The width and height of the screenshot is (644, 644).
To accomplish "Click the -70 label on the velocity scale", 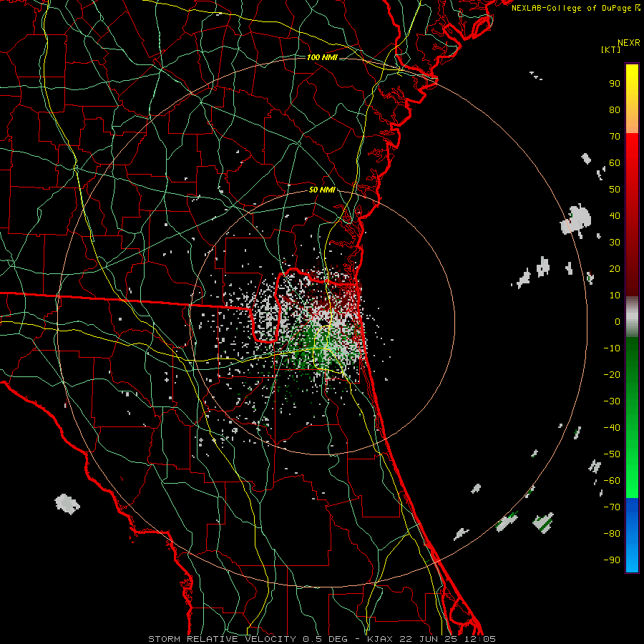I will [x=612, y=507].
